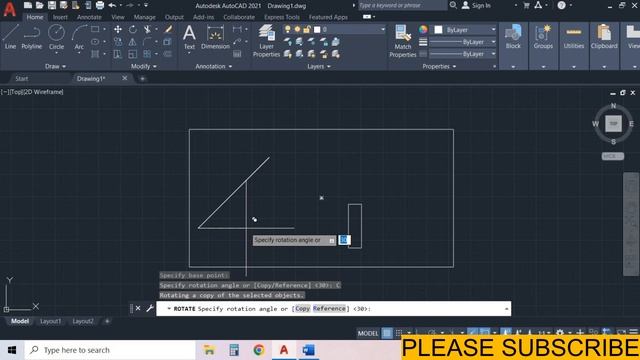
Task: Select the Mirror tool
Action: click(x=133, y=42)
